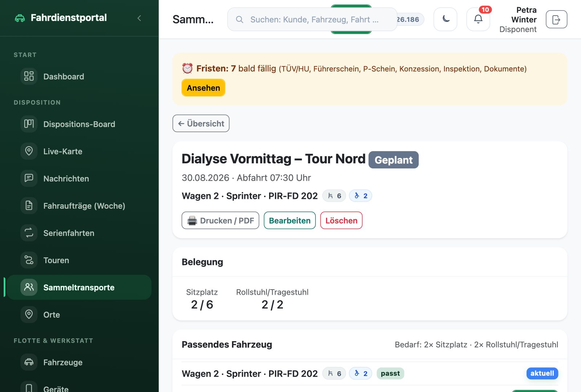Go back via the Übersicht button
The image size is (581, 392).
pos(201,123)
